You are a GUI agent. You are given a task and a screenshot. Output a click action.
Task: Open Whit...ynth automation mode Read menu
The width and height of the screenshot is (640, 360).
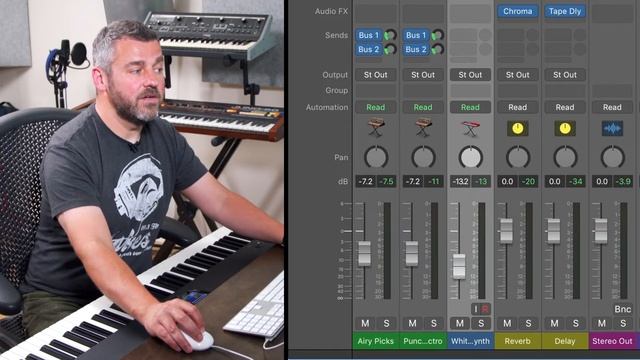click(x=470, y=107)
